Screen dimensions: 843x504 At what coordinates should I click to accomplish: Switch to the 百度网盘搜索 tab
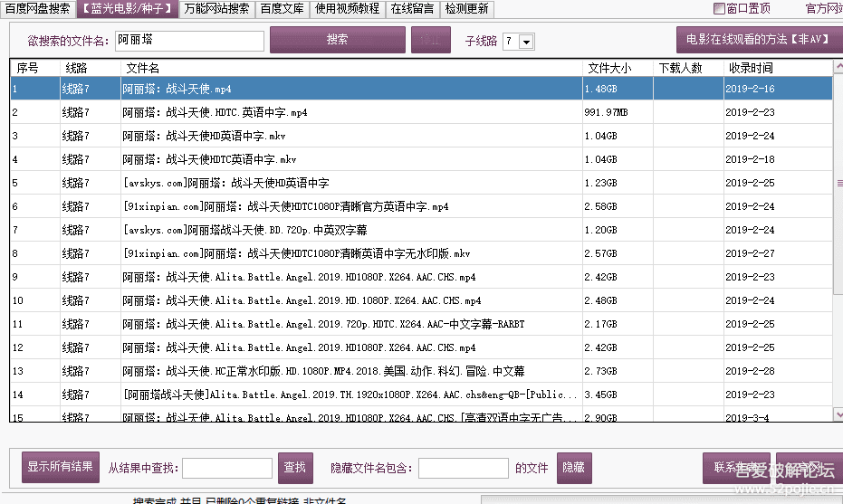tap(37, 9)
